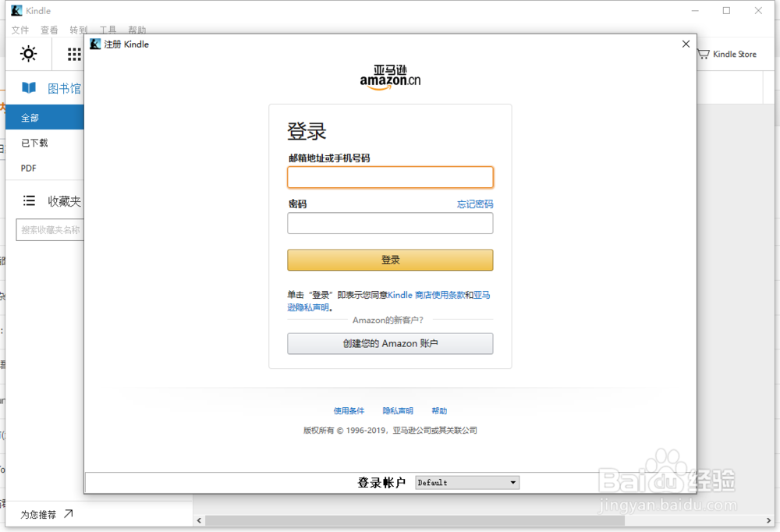
Task: Switch to grid view icon in toolbar
Action: 74,54
